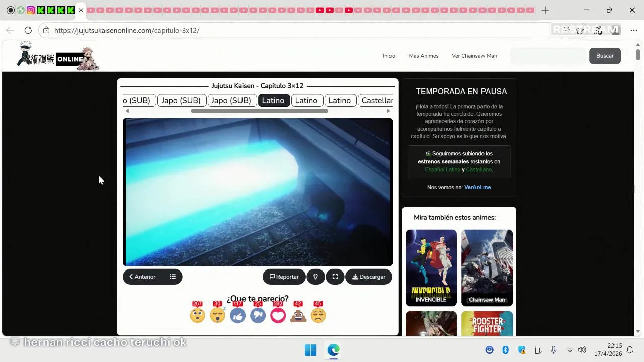Switch to the first tab with record icon
Viewport: 644px width, 362px height.
click(x=11, y=10)
